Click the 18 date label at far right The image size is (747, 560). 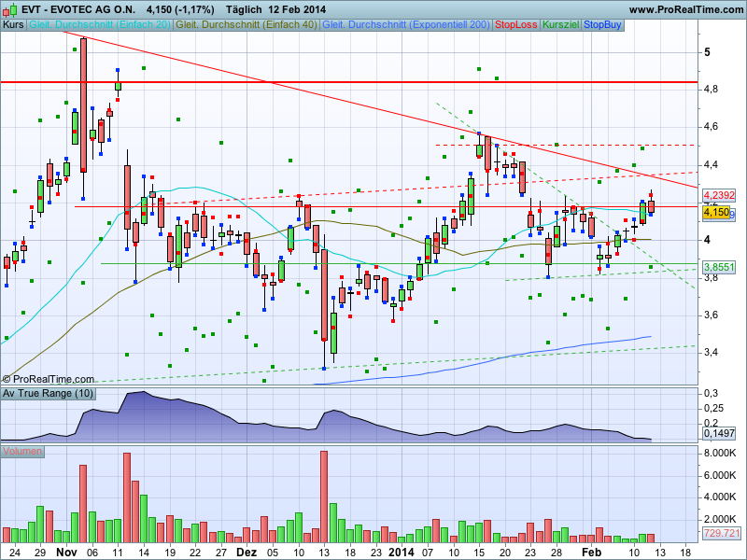(685, 553)
